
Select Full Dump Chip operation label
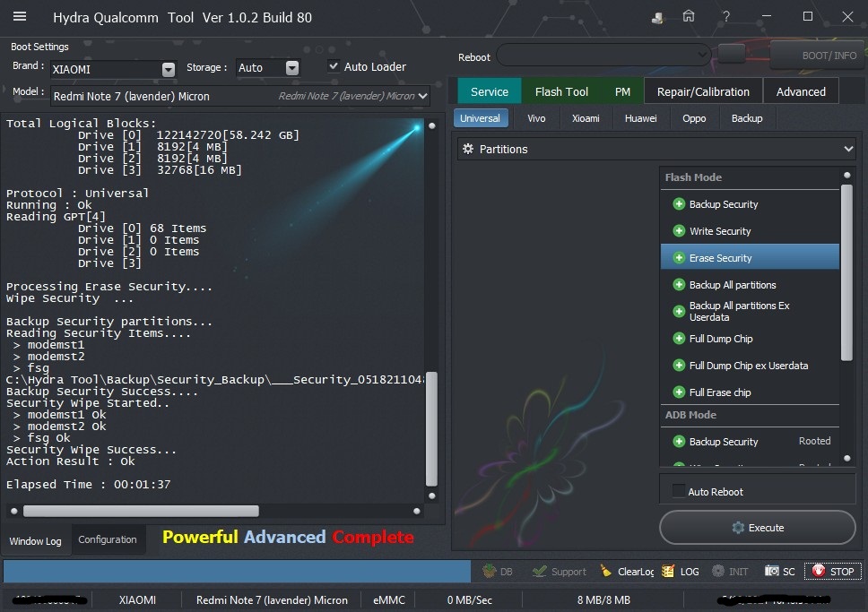click(x=721, y=339)
